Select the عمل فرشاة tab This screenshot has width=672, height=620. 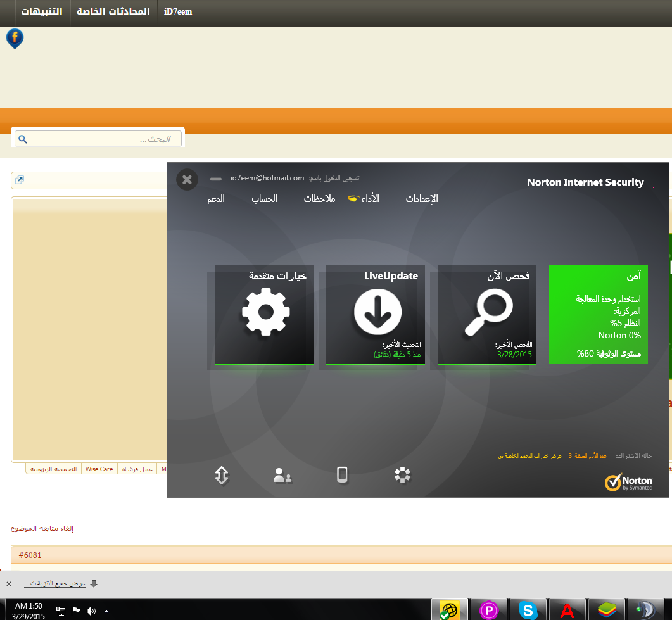point(137,469)
